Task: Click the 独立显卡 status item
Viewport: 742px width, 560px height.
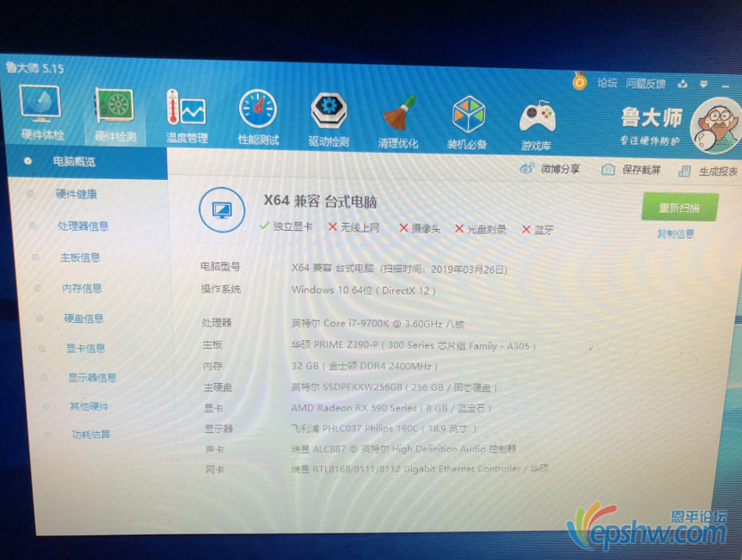Action: pos(286,226)
